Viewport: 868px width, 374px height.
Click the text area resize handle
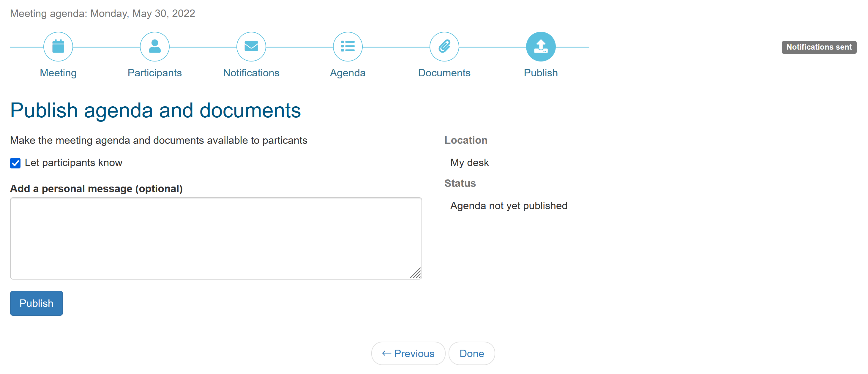tap(416, 273)
